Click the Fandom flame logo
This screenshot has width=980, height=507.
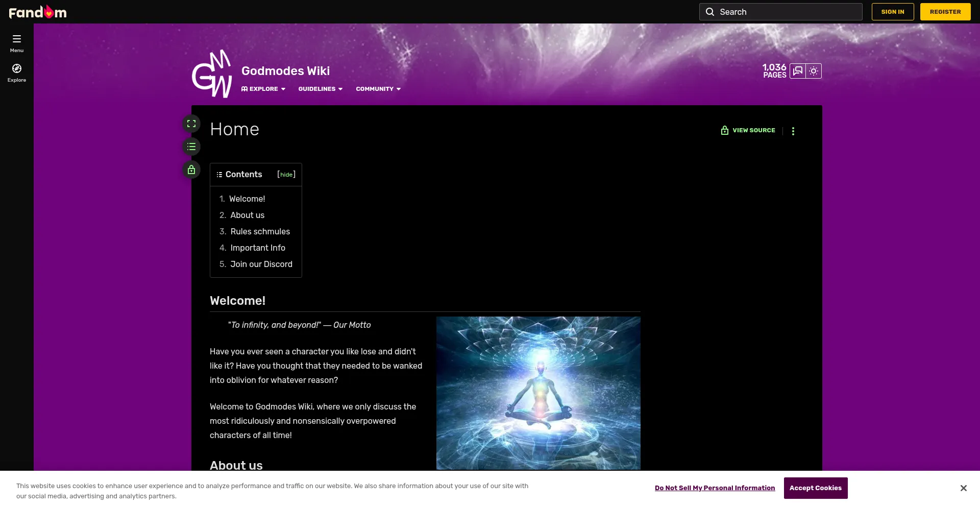37,11
